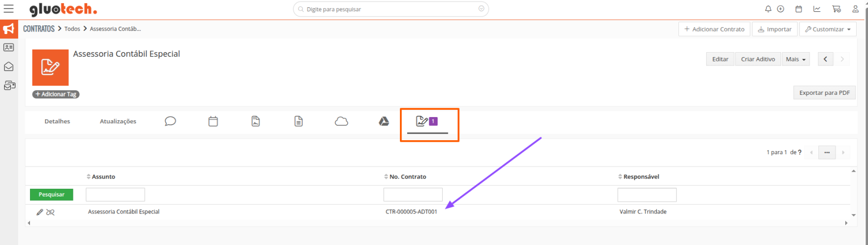
Task: Expand the Mais dropdown button
Action: point(795,59)
